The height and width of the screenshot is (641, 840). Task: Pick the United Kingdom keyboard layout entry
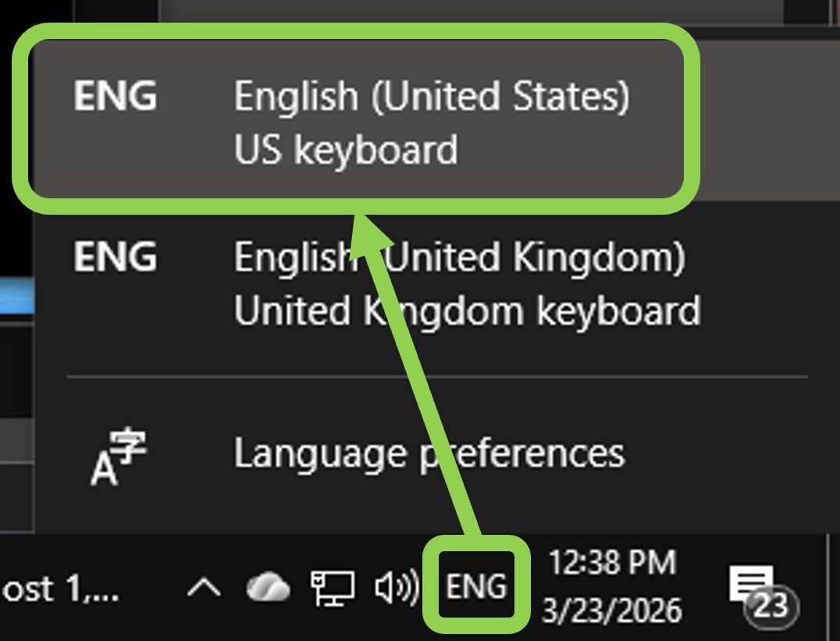pyautogui.click(x=467, y=311)
